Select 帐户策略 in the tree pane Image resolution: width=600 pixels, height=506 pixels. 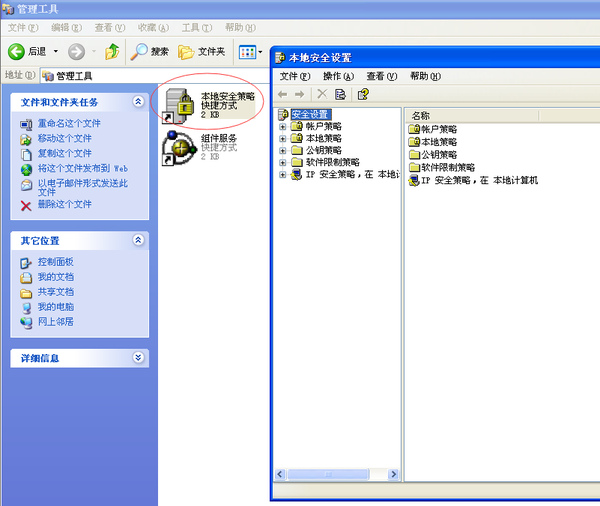click(x=323, y=126)
